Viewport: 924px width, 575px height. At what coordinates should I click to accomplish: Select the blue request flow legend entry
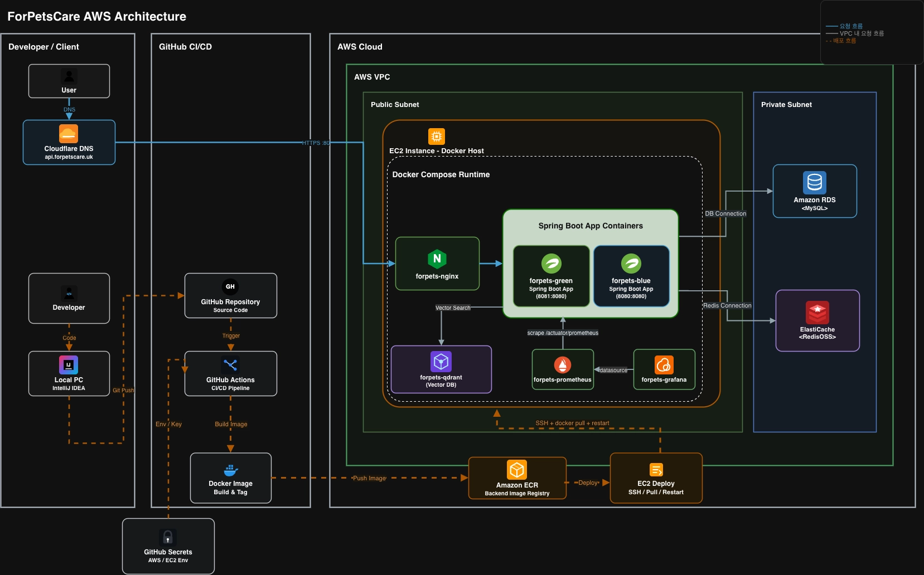click(844, 26)
